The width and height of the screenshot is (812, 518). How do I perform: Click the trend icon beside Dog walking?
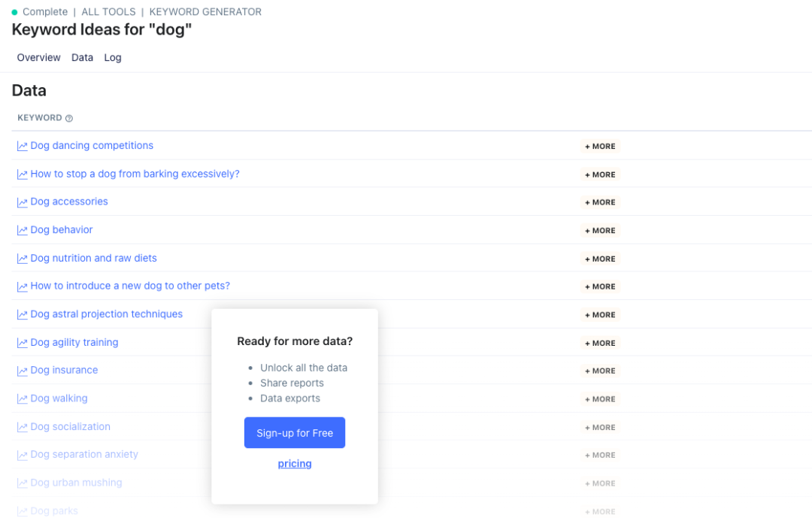click(23, 399)
